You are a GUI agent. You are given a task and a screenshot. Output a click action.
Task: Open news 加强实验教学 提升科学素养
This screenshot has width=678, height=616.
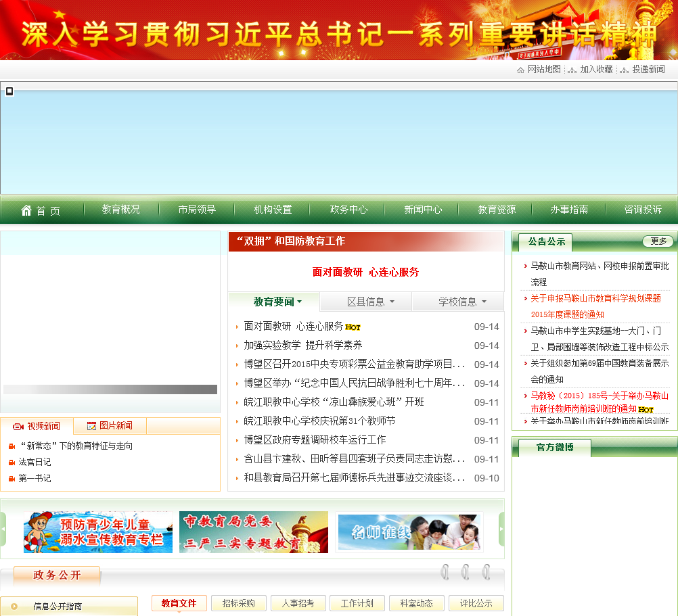(x=303, y=345)
